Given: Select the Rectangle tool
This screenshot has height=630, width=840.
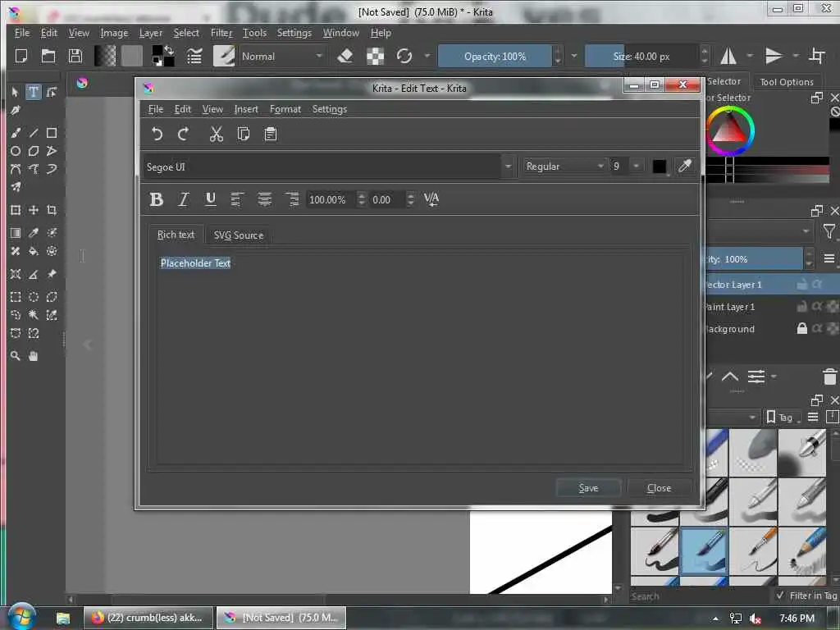Looking at the screenshot, I should [x=52, y=133].
